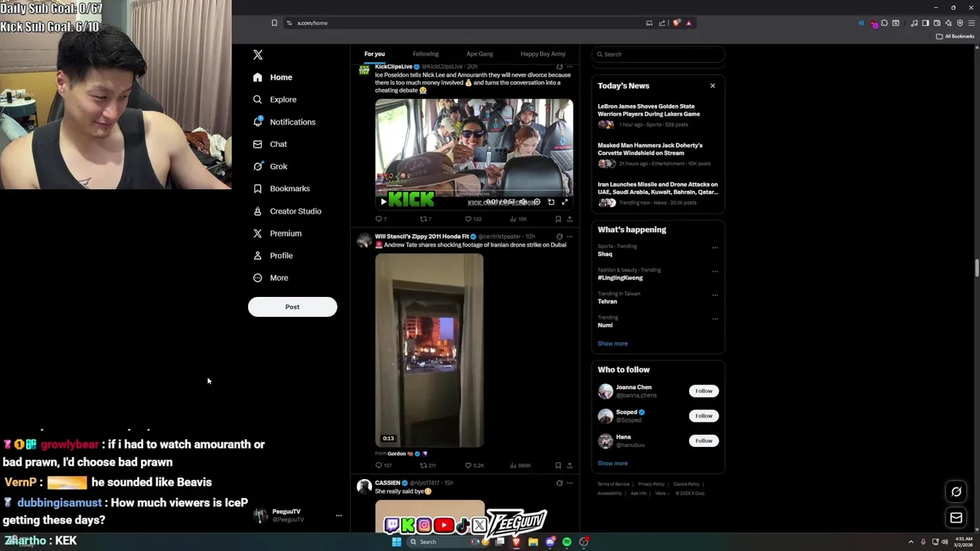Open the Home page icon
980x551 pixels.
[x=257, y=77]
